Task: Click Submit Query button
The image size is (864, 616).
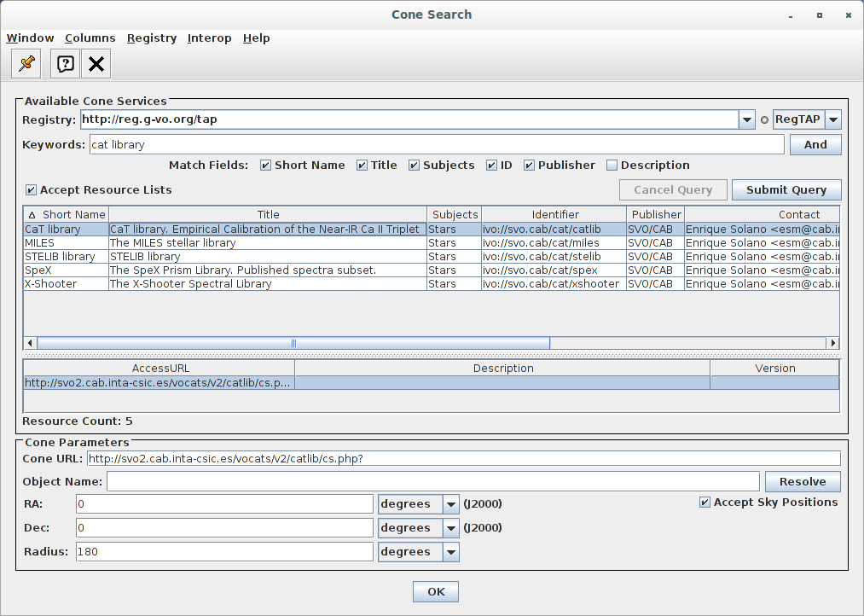Action: click(786, 190)
